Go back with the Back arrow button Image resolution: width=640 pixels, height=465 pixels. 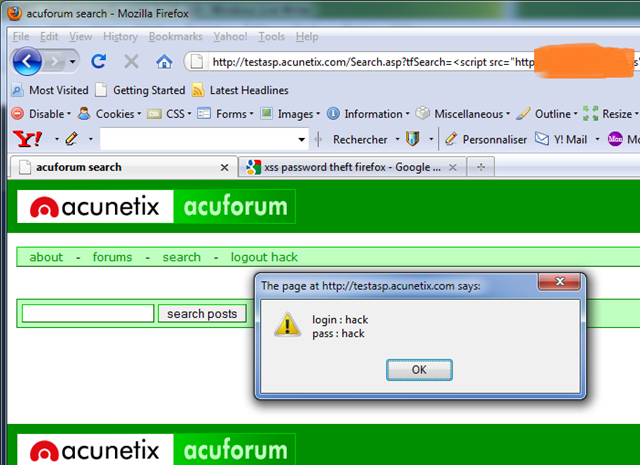pyautogui.click(x=27, y=62)
